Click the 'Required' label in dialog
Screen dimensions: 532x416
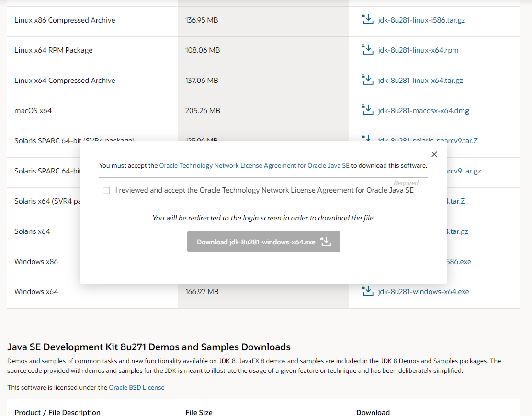[406, 183]
